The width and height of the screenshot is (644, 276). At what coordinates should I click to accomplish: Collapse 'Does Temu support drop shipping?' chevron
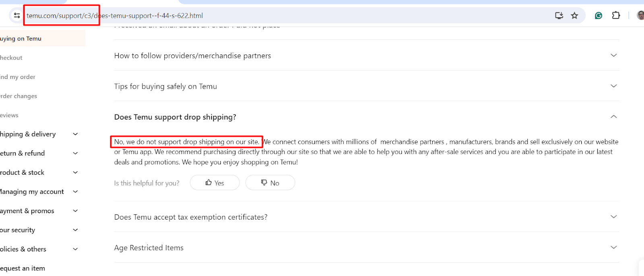[613, 116]
